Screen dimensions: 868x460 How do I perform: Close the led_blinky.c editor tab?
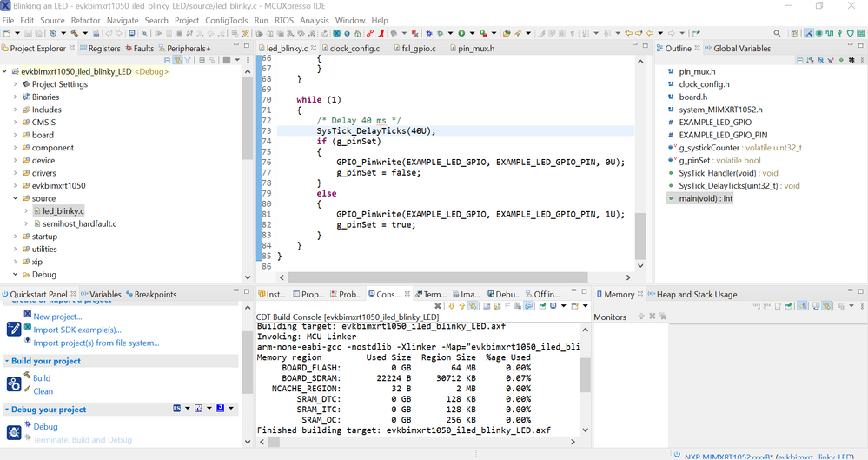[314, 48]
